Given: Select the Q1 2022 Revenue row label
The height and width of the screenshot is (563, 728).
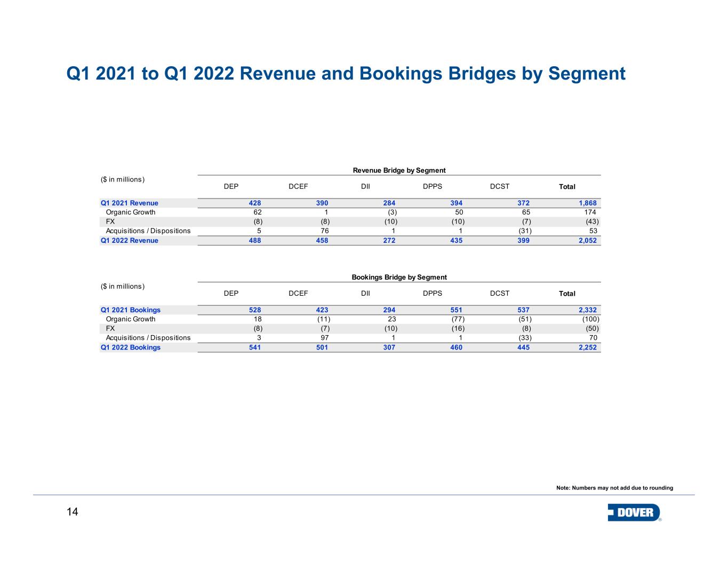Looking at the screenshot, I should click(x=130, y=240).
